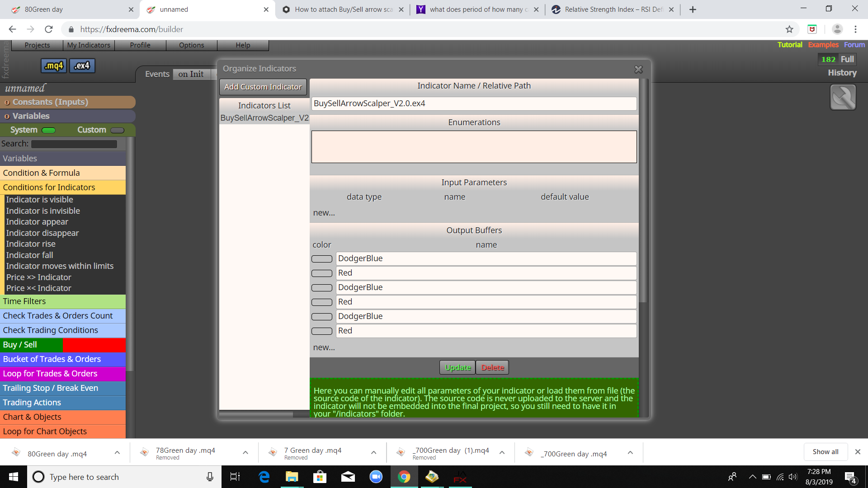
Task: Click the Pocket extension icon
Action: (x=812, y=29)
